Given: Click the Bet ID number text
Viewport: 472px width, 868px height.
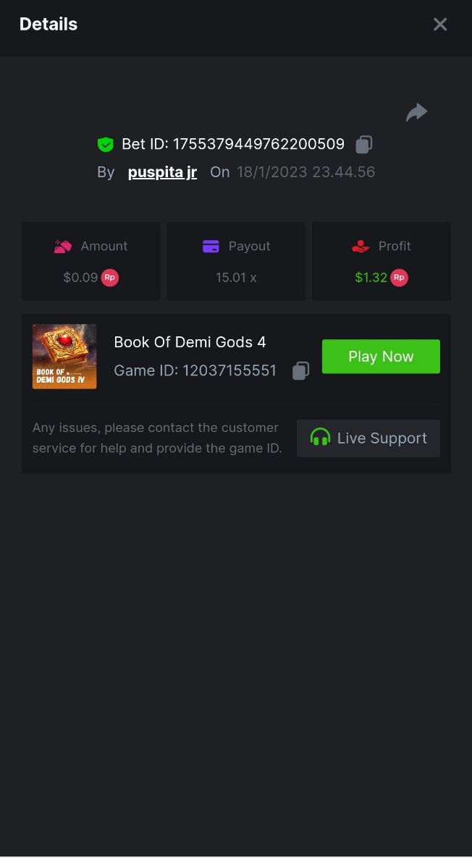Looking at the screenshot, I should coord(258,144).
